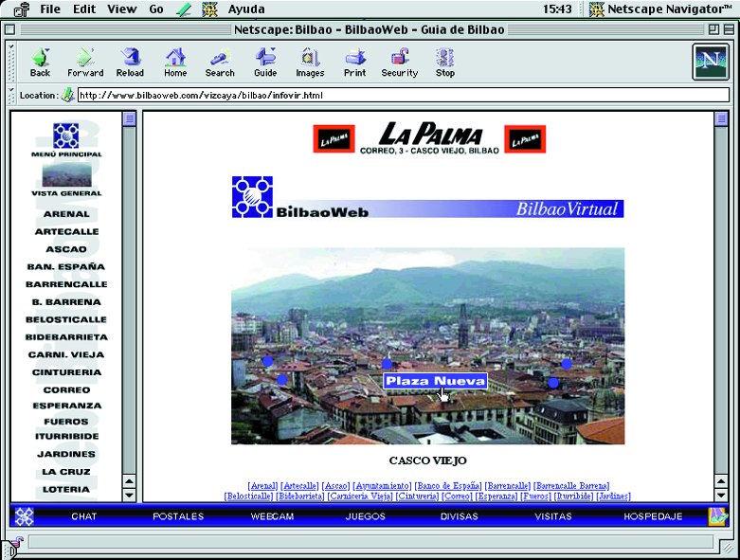Image resolution: width=740 pixels, height=560 pixels.
Task: Select BELOSTICALLE in sidebar
Action: coord(66,320)
